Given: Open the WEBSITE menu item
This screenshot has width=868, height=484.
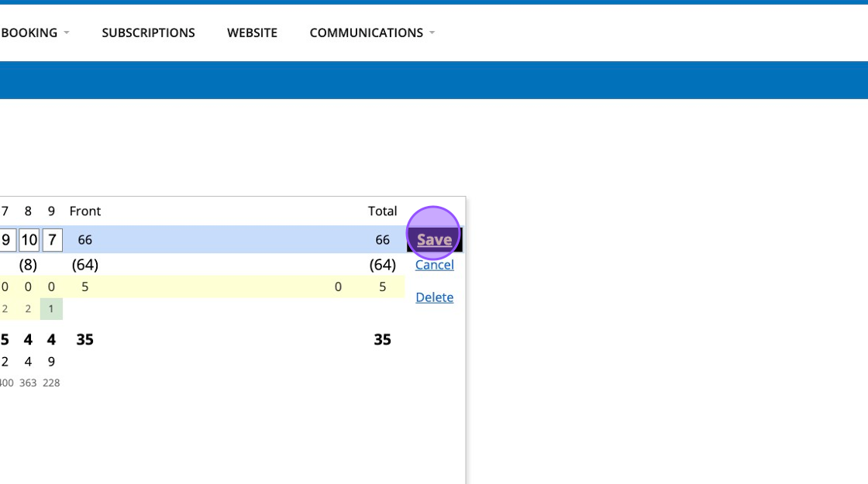Looking at the screenshot, I should pyautogui.click(x=252, y=33).
